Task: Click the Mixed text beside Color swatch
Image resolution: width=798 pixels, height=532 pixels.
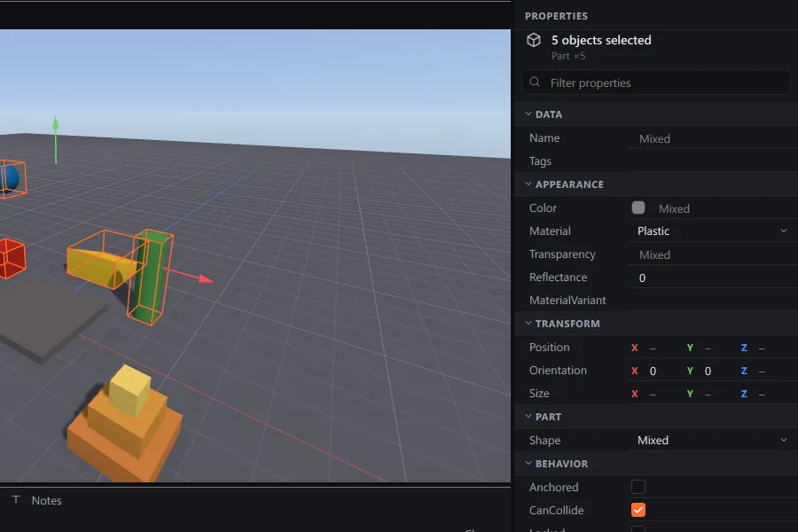Action: coord(674,208)
